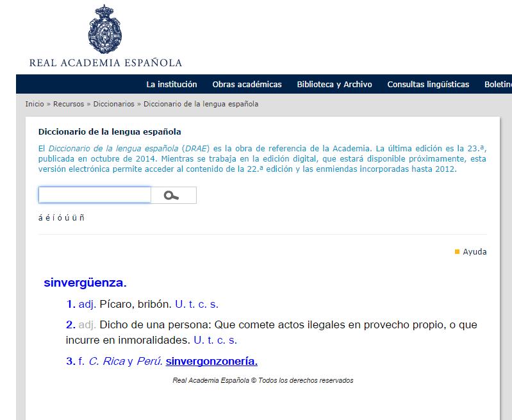The image size is (512, 420).
Task: Insert the á special character
Action: click(x=41, y=217)
